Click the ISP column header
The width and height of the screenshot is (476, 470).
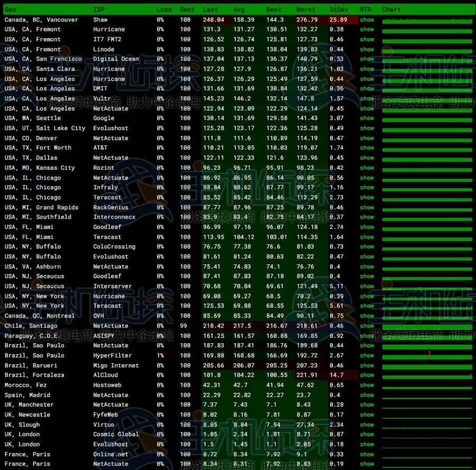coord(99,10)
